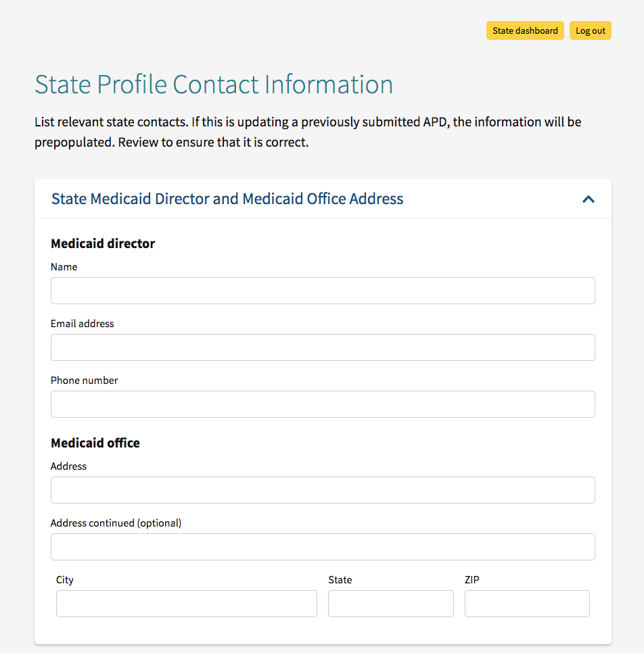The width and height of the screenshot is (644, 653).
Task: Select the State input field
Action: 390,603
